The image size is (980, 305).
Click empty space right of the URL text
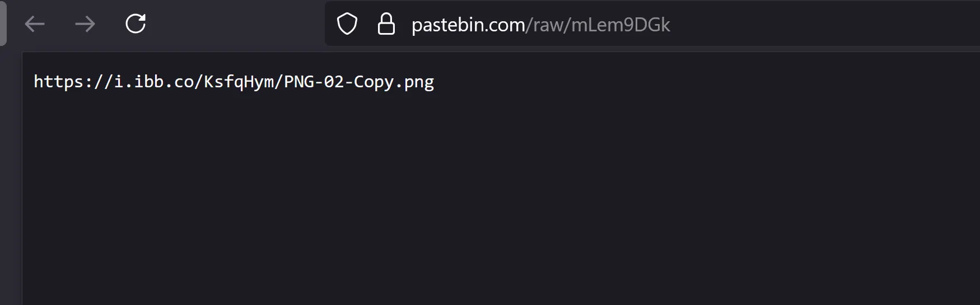click(x=823, y=24)
